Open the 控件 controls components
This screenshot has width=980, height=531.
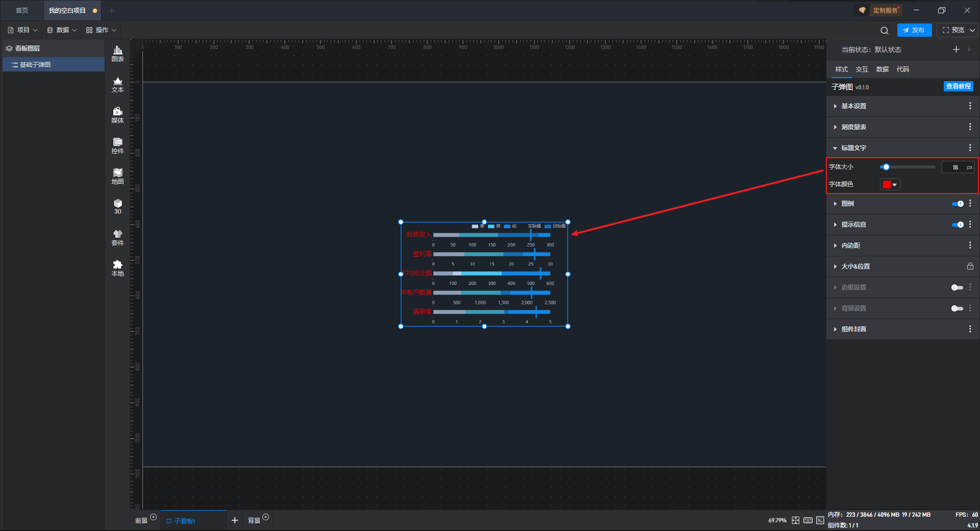coord(117,146)
